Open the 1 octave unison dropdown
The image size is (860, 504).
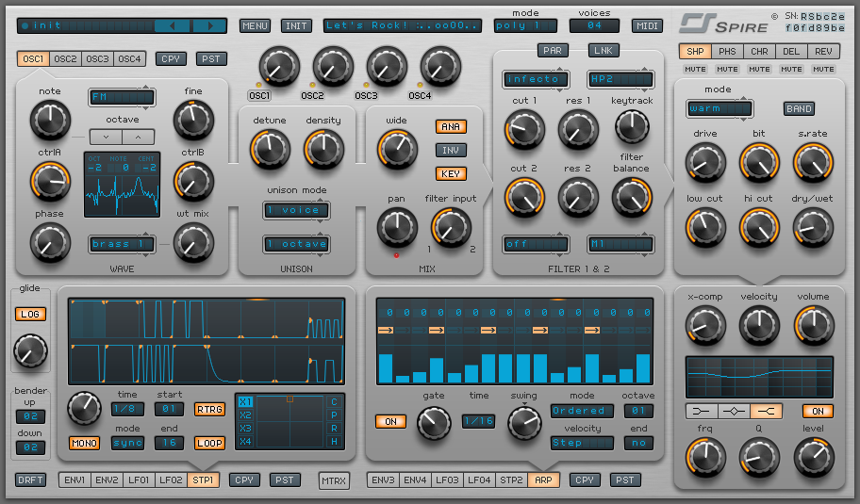296,244
